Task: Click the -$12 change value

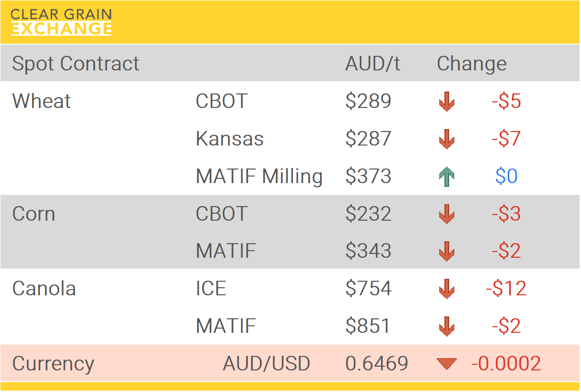Action: pos(506,288)
